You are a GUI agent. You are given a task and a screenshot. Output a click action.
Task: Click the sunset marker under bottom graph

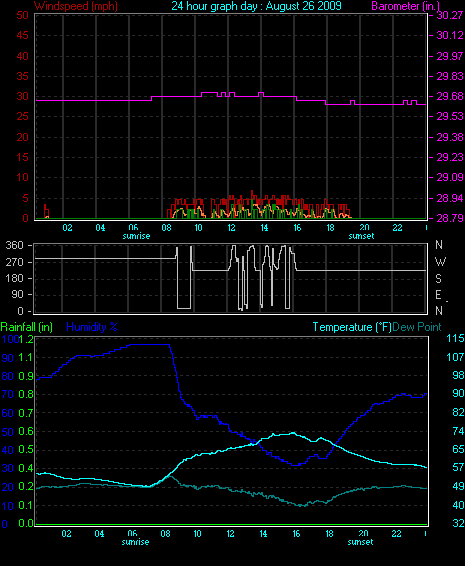click(x=360, y=542)
